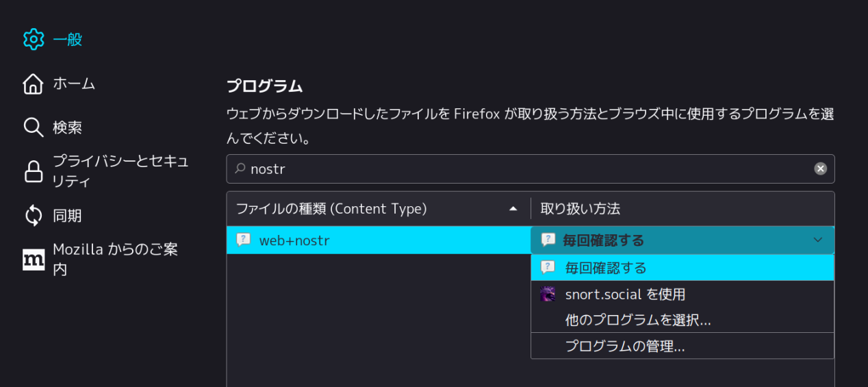Choose 毎回確認する from the dropdown list
This screenshot has width=868, height=387.
(682, 268)
